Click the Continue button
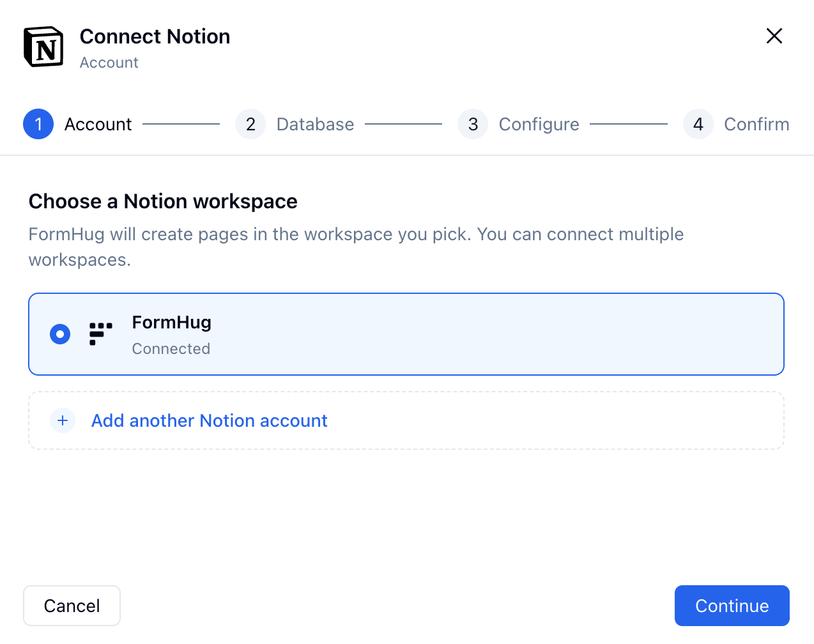This screenshot has width=814, height=644. point(732,606)
